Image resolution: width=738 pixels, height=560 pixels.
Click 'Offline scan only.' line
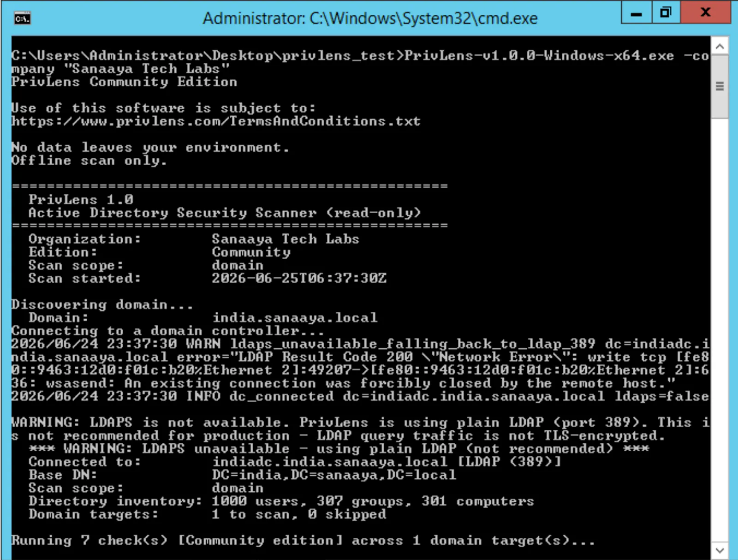click(x=89, y=161)
